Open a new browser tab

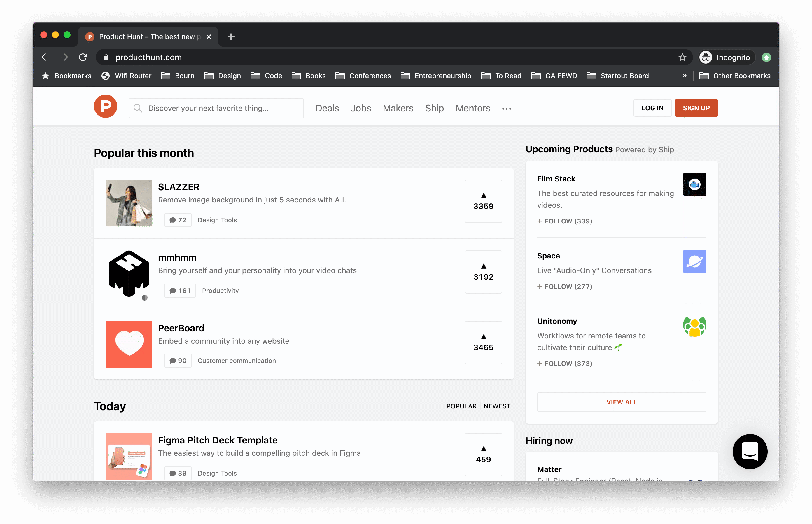[231, 37]
